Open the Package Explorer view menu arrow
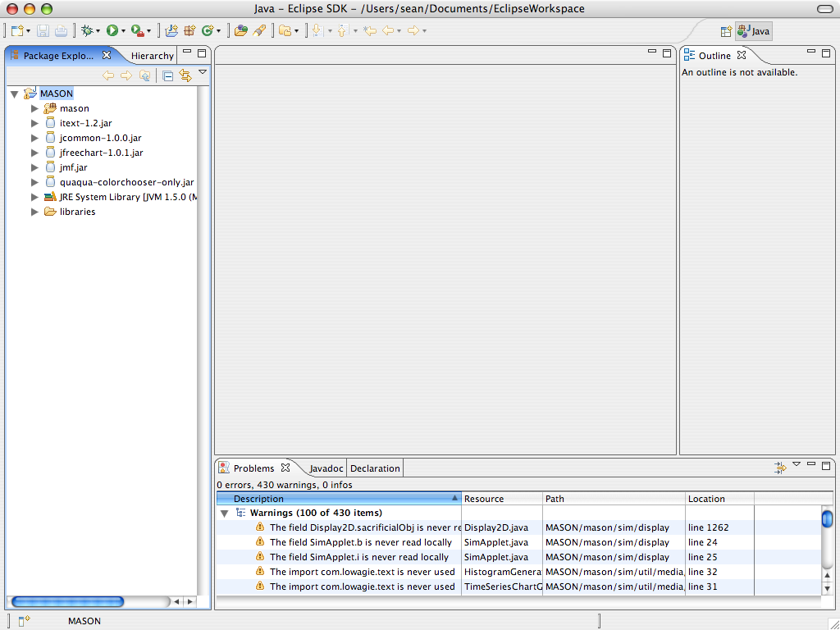The image size is (840, 630). (x=203, y=73)
